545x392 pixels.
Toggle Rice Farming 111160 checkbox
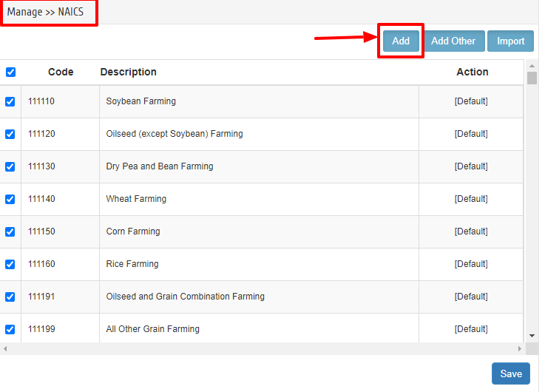pos(10,265)
